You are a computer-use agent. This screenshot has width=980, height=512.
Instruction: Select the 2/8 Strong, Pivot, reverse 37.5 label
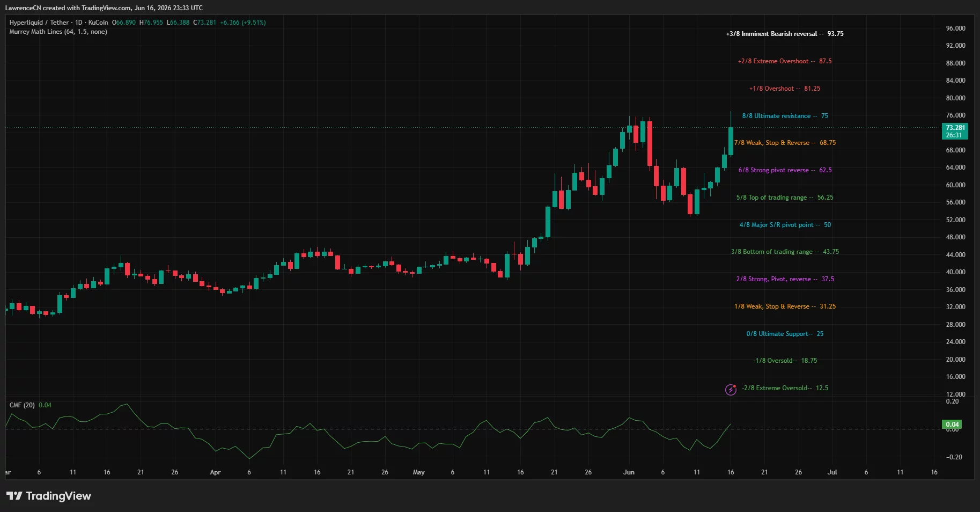(785, 279)
